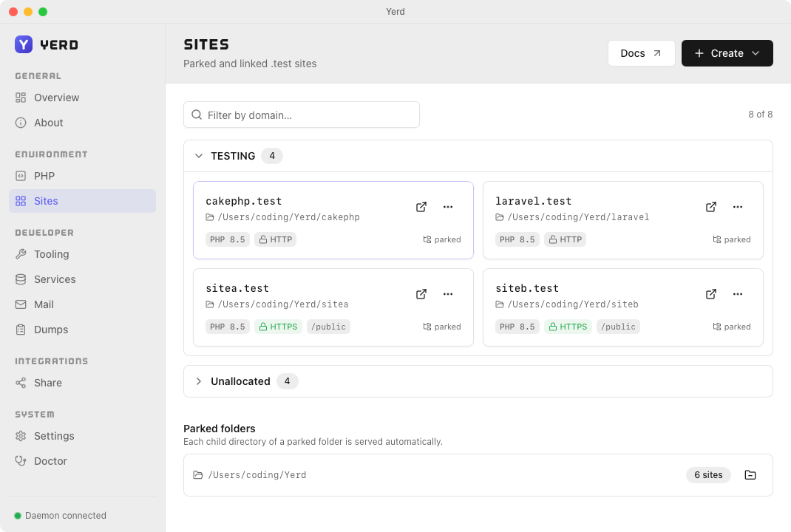791x532 pixels.
Task: Click the laravel.test domain name
Action: (x=533, y=201)
